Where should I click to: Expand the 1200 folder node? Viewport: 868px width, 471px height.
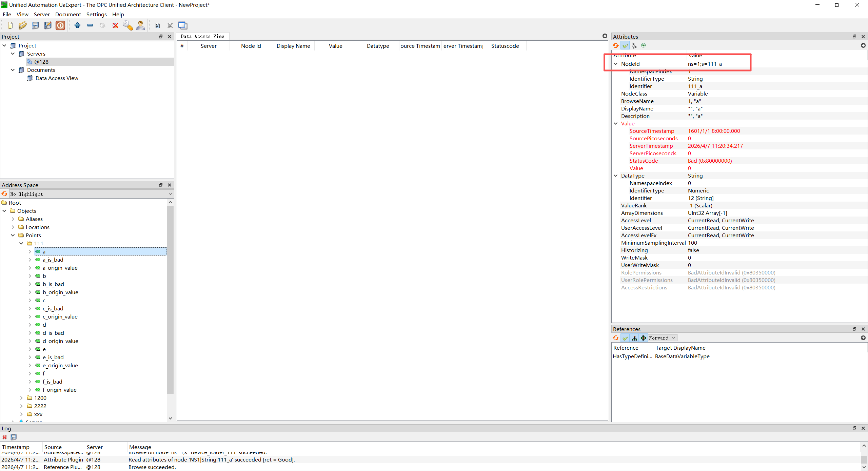tap(21, 398)
